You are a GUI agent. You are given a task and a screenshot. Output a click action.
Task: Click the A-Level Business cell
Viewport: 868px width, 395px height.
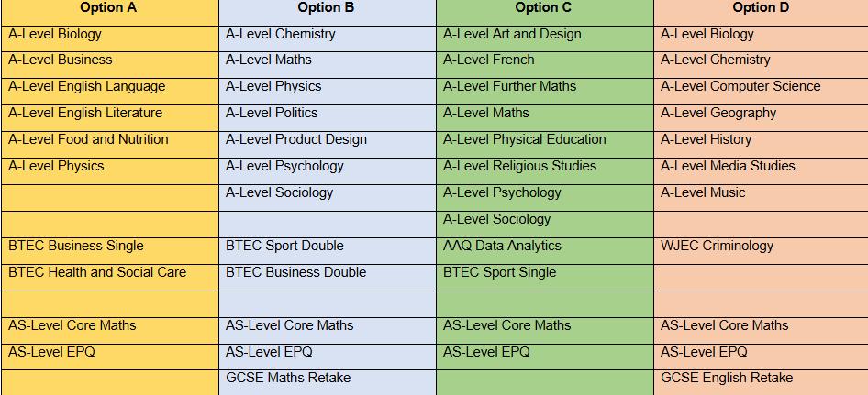click(61, 60)
